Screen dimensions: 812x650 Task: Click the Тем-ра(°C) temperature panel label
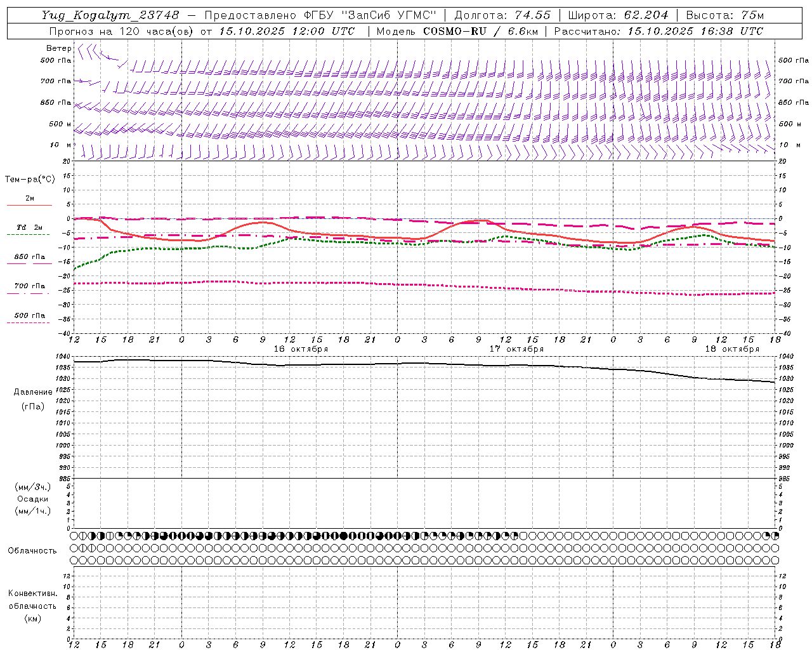30,180
